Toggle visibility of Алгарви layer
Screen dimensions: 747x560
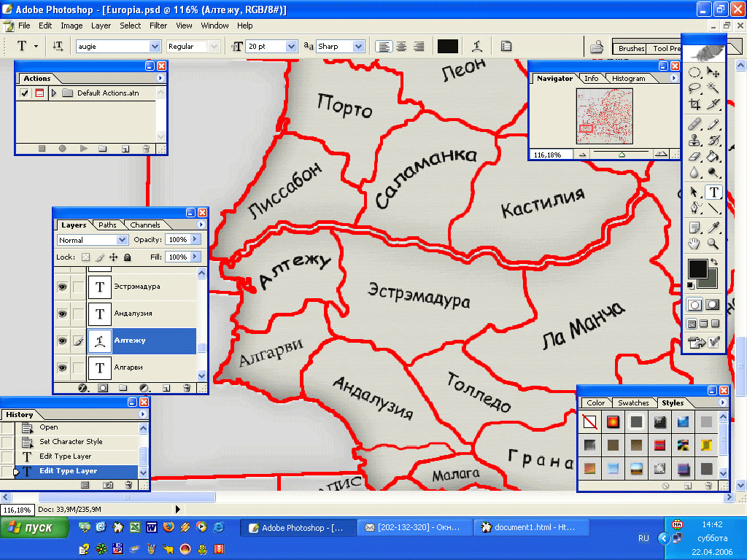[x=62, y=367]
